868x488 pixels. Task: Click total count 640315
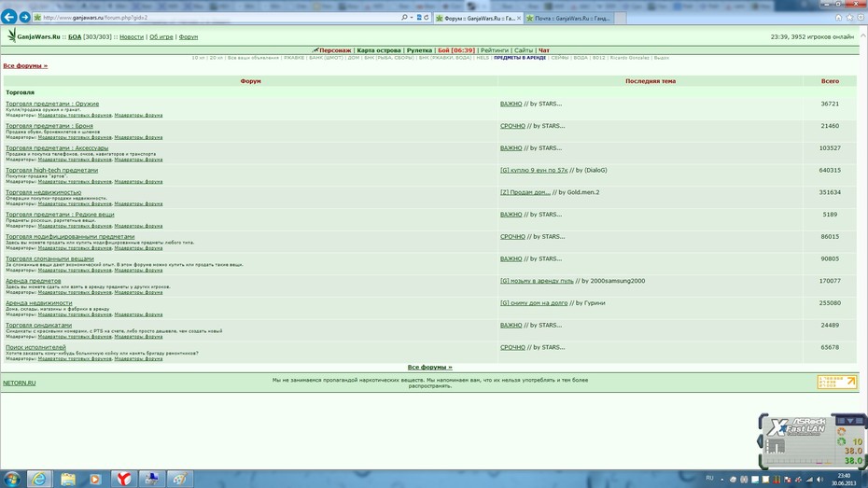click(x=830, y=170)
